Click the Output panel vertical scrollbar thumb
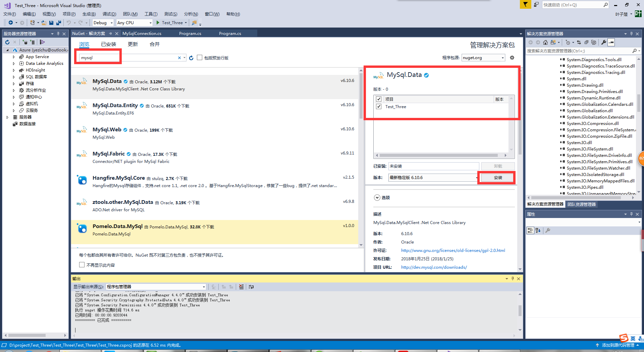Viewport: 644px width, 352px height. click(520, 311)
